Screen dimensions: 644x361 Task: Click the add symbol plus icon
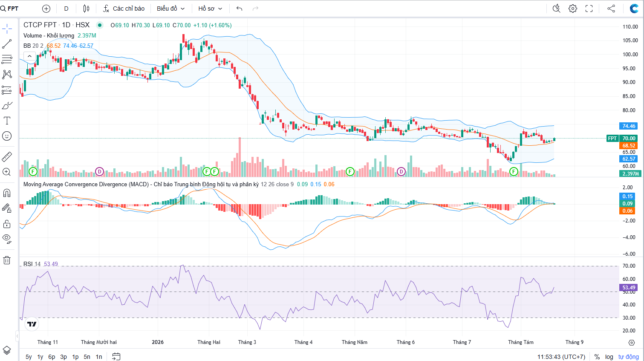[46, 9]
